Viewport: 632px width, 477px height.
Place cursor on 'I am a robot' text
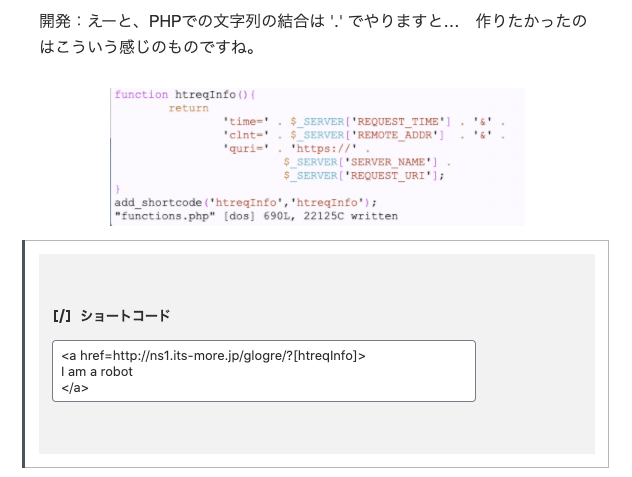97,371
